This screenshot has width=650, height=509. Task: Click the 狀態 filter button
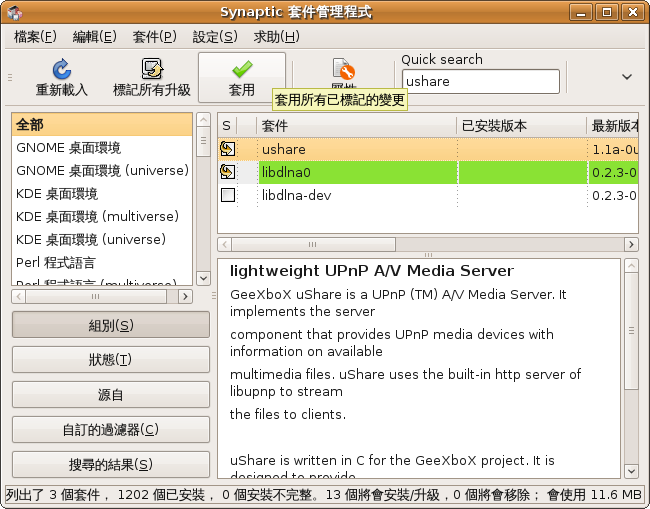tap(111, 360)
